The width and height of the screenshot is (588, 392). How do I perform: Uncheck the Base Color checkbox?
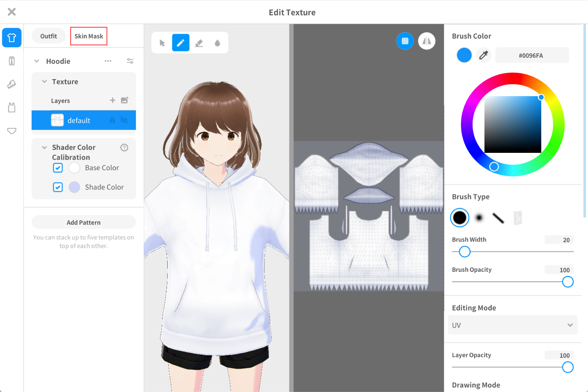coord(58,168)
